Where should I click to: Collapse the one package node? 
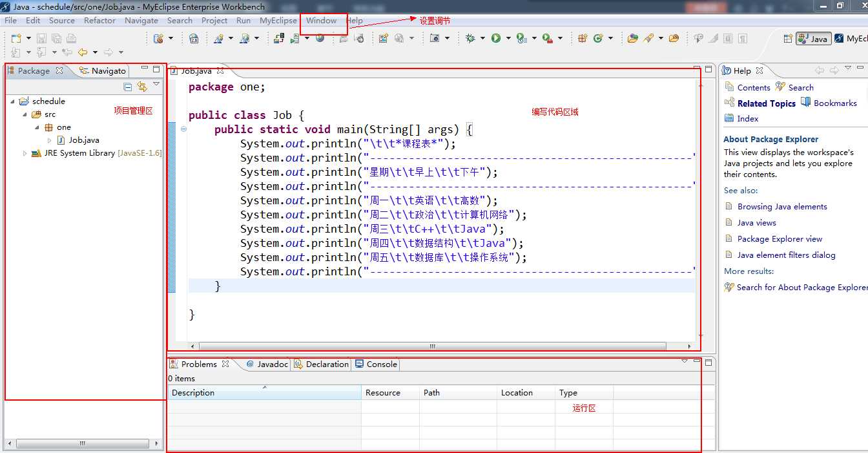tap(37, 127)
